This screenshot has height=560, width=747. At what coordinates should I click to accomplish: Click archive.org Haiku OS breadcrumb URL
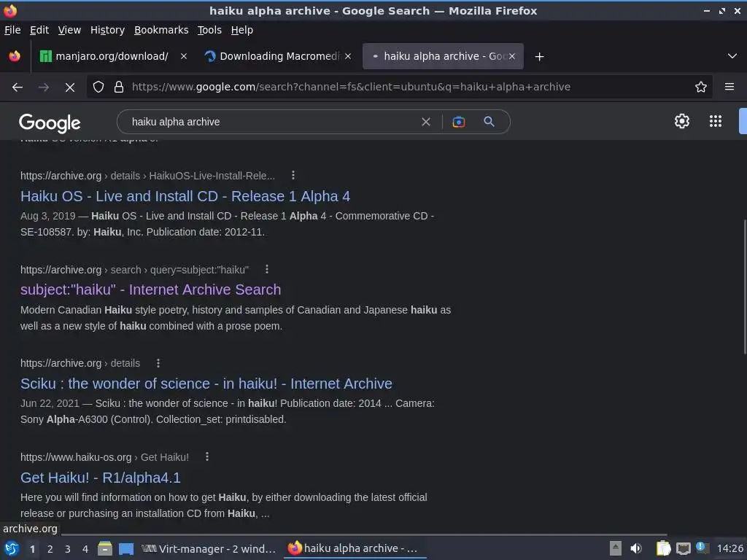147,176
